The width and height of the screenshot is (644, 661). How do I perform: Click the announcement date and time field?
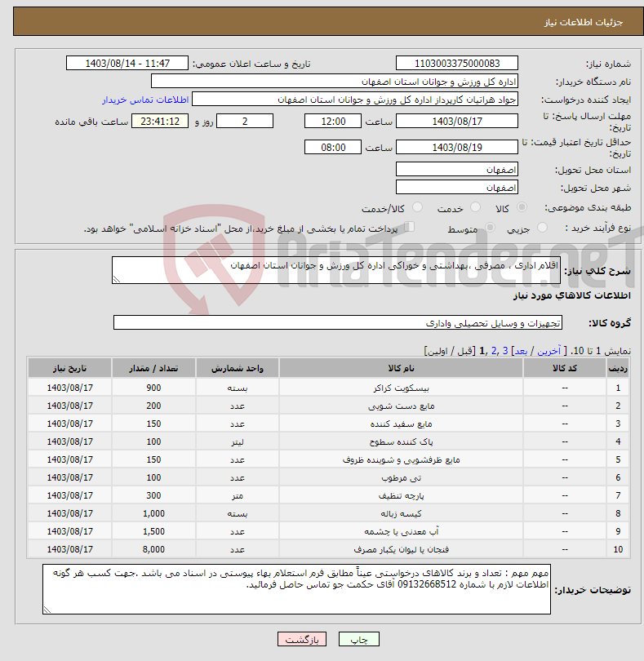(127, 63)
